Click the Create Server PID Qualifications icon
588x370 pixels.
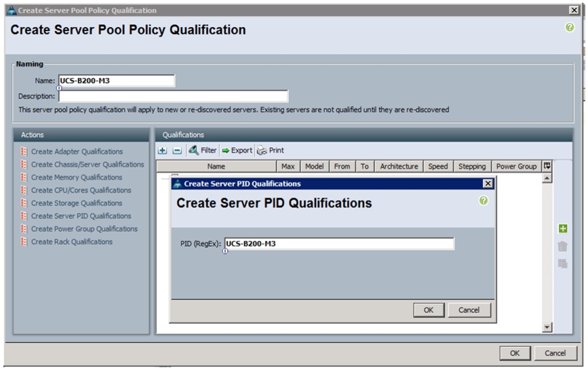(x=24, y=216)
